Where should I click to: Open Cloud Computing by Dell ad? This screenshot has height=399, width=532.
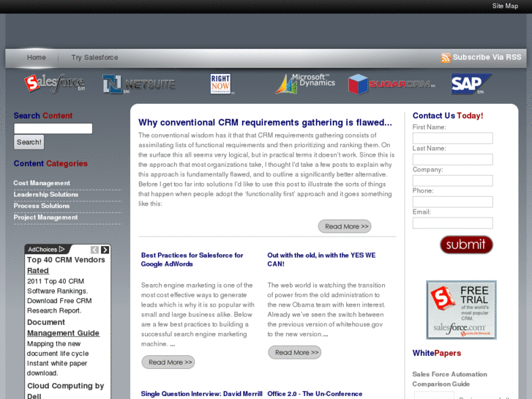[65, 390]
